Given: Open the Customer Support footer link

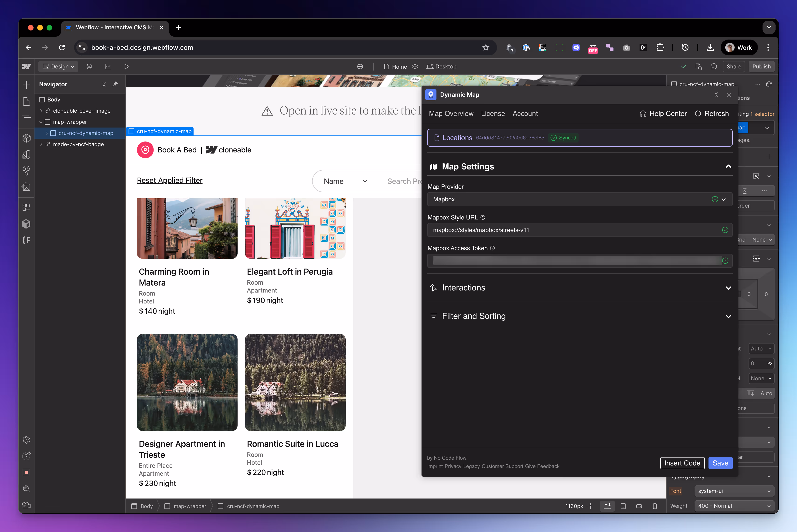Looking at the screenshot, I should tap(502, 466).
